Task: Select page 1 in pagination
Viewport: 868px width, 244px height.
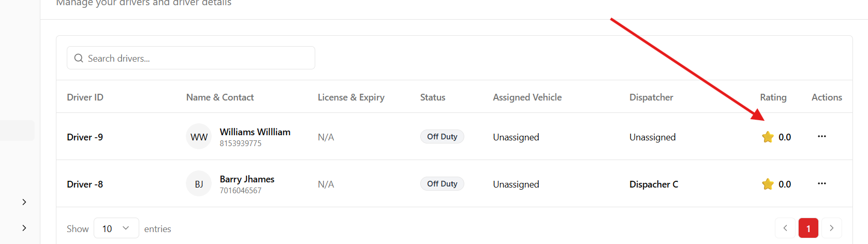Action: coord(808,228)
